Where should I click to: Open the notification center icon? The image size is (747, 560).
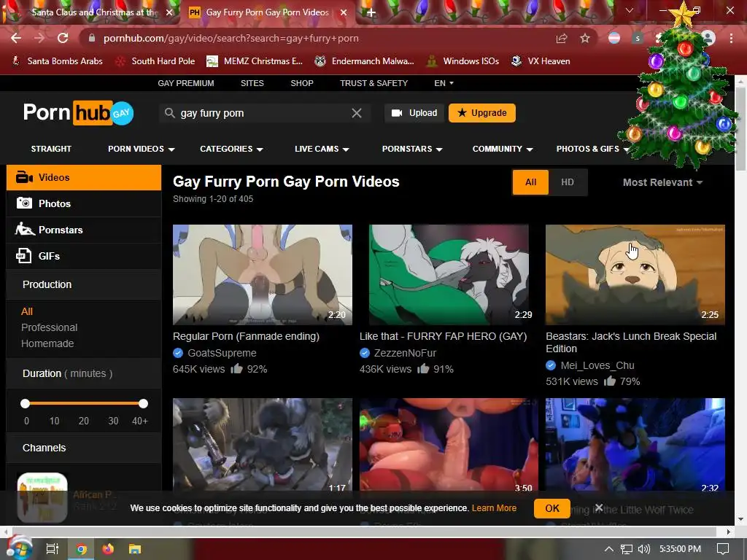723,549
